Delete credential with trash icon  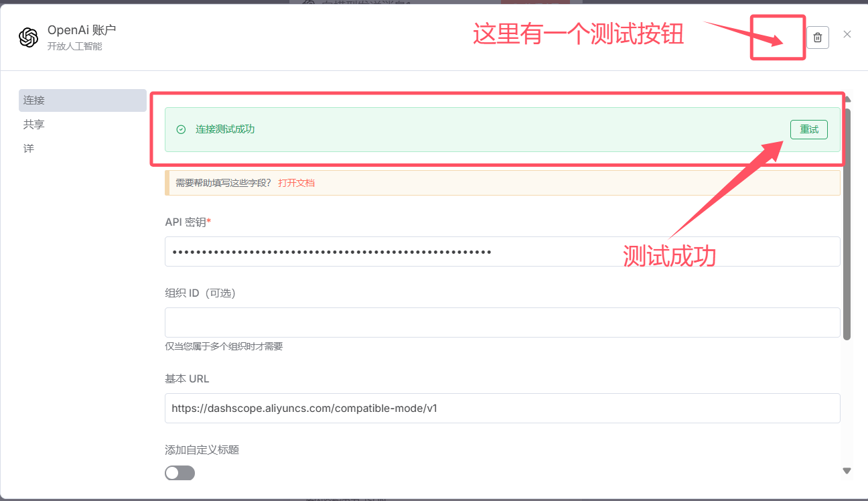click(x=817, y=38)
